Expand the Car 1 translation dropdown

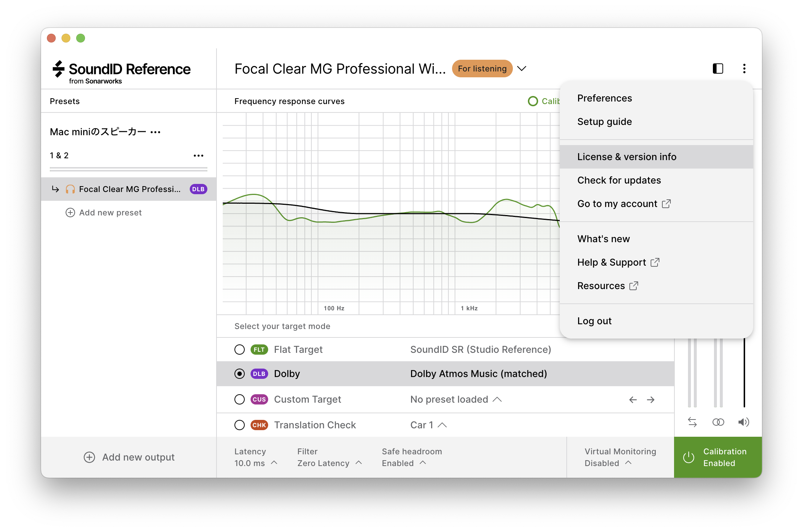429,425
